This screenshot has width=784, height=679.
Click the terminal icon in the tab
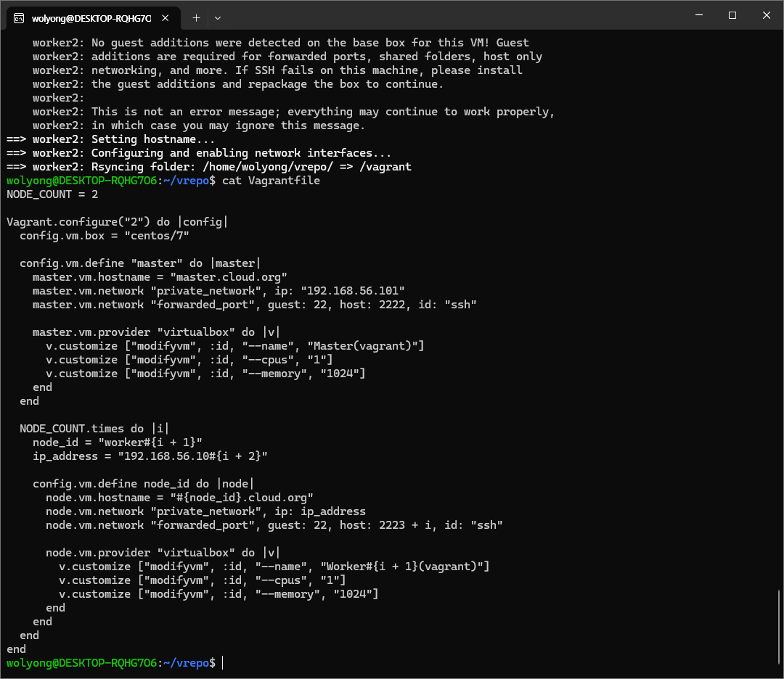(x=19, y=17)
